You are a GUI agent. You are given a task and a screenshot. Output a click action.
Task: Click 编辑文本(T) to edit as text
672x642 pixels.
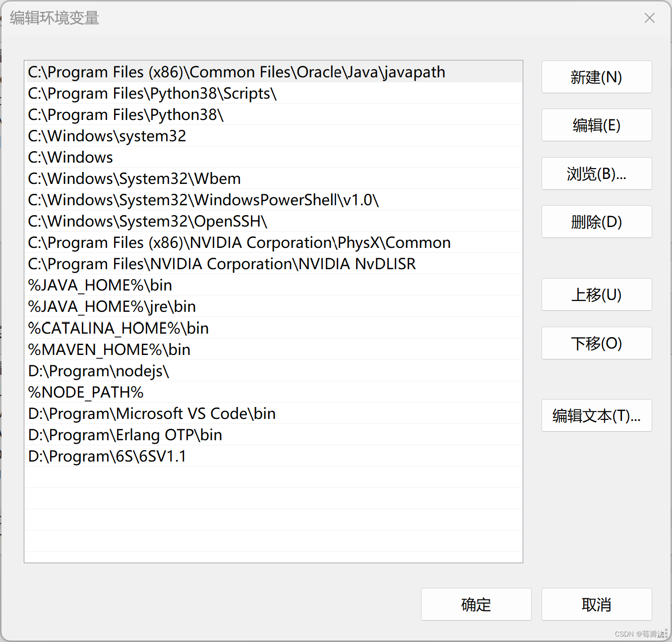tap(596, 416)
